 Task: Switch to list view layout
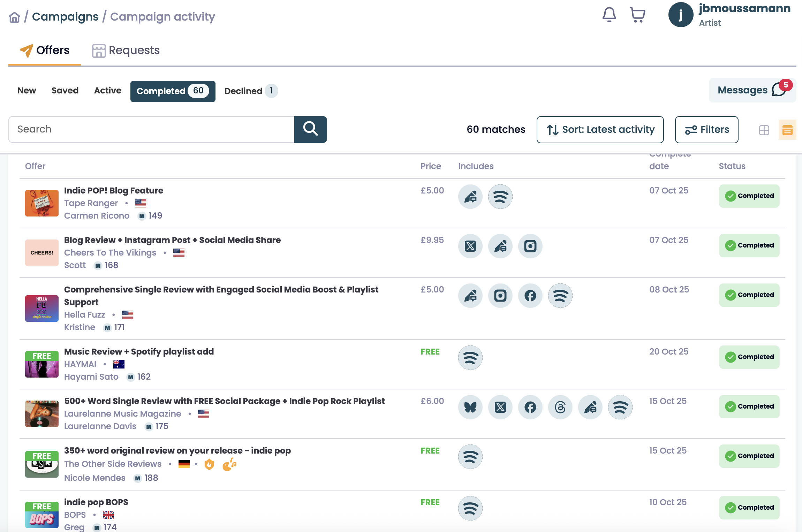click(787, 130)
